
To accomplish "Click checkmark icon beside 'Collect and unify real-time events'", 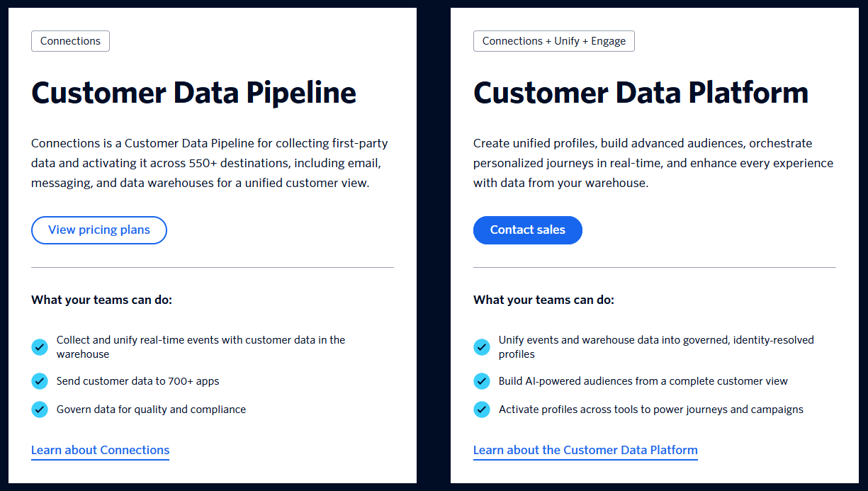I will tap(40, 347).
